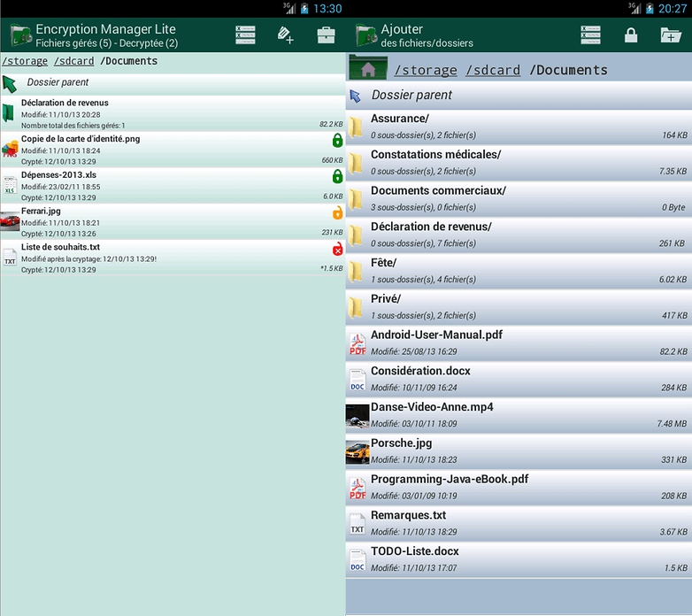Image resolution: width=692 pixels, height=616 pixels.
Task: Tap the TXT icon of Liste de souhaits
Action: [x=10, y=258]
